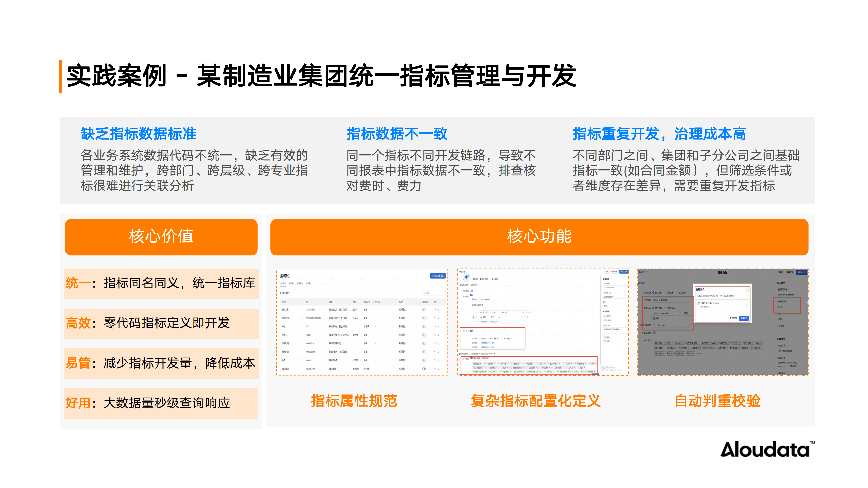Click trash icon beside XS, XX condition
Viewport: 868px width, 488px height.
[530, 312]
